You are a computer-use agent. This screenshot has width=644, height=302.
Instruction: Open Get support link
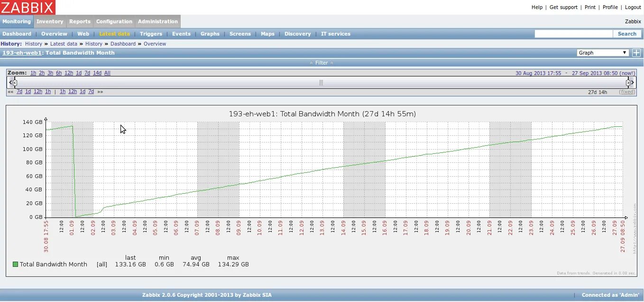point(563,7)
